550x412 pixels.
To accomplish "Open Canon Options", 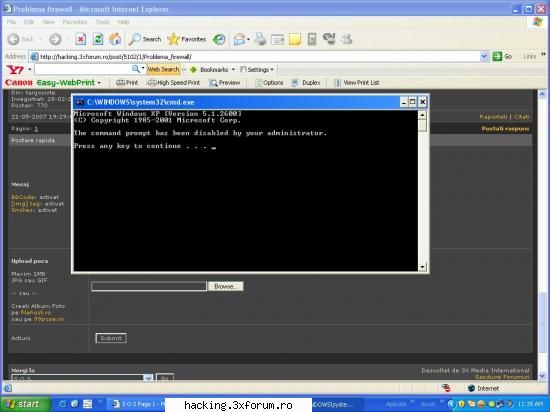I will 269,83.
